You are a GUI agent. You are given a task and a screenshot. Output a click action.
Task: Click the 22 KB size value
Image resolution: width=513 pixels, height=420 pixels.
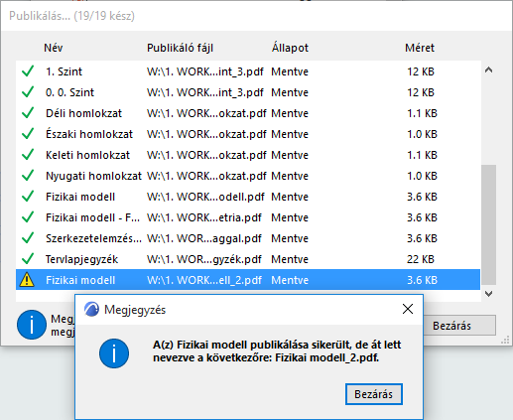[x=421, y=259]
